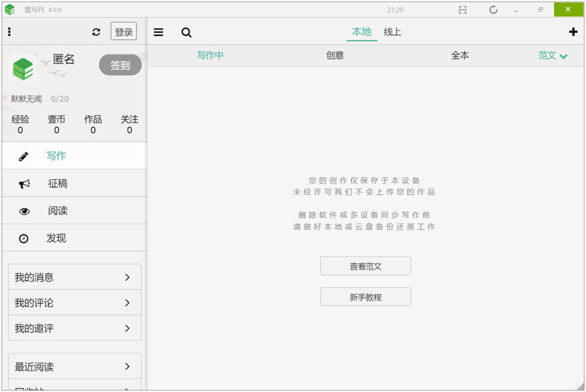586x392 pixels.
Task: Open the three-dot sidebar menu
Action: click(9, 32)
